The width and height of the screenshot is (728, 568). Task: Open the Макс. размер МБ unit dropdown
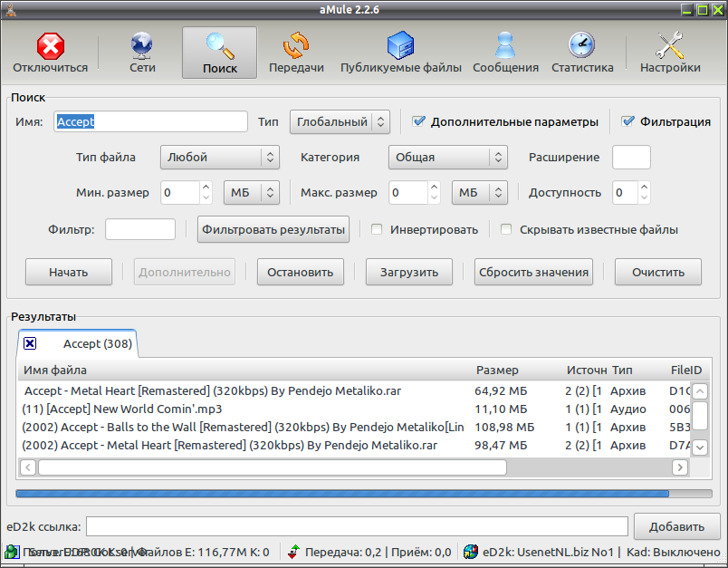480,192
